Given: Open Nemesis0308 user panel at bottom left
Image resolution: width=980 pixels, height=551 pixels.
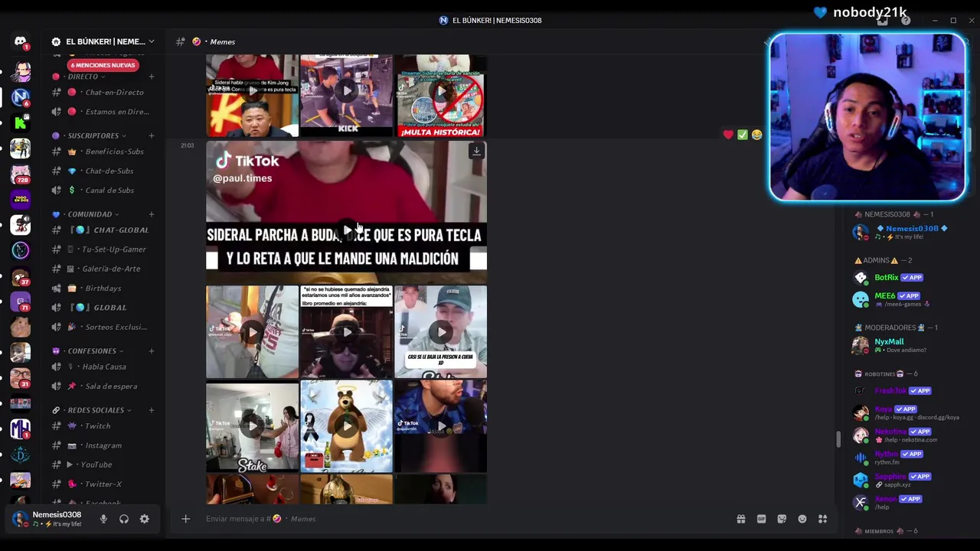Looking at the screenshot, I should tap(52, 519).
